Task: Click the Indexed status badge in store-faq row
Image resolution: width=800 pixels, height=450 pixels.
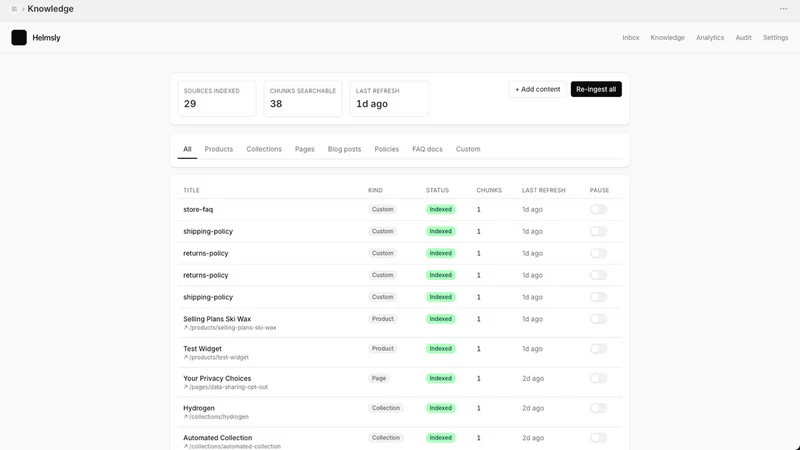Action: 440,209
